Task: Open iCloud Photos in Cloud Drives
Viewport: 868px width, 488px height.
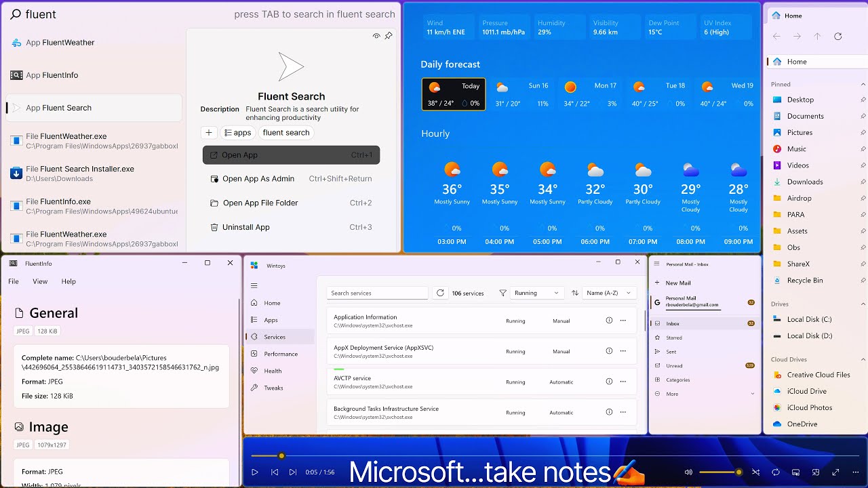Action: pyautogui.click(x=817, y=407)
